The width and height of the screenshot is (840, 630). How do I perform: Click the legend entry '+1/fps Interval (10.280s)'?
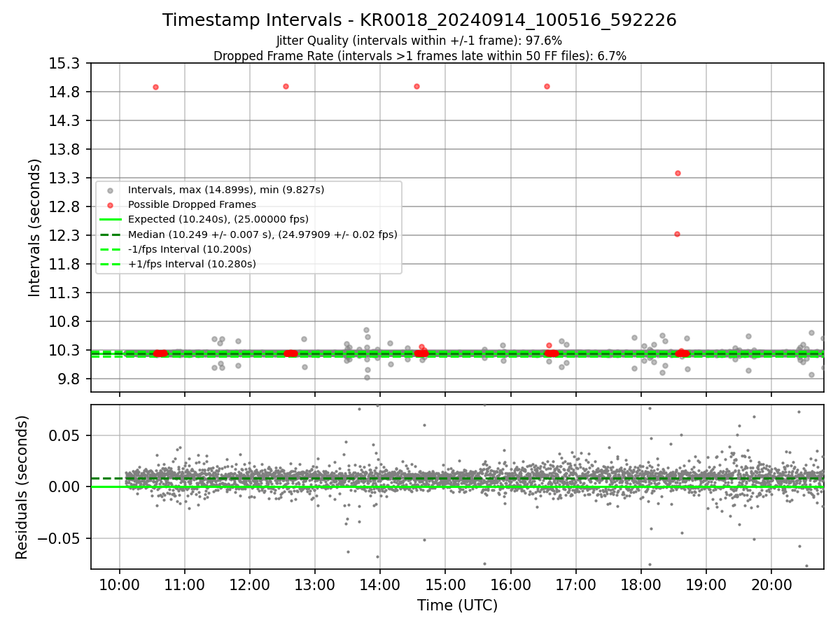coord(192,264)
